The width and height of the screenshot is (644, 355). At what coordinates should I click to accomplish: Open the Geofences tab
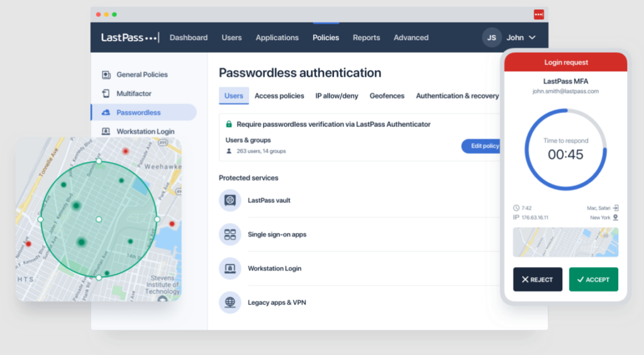pos(387,96)
